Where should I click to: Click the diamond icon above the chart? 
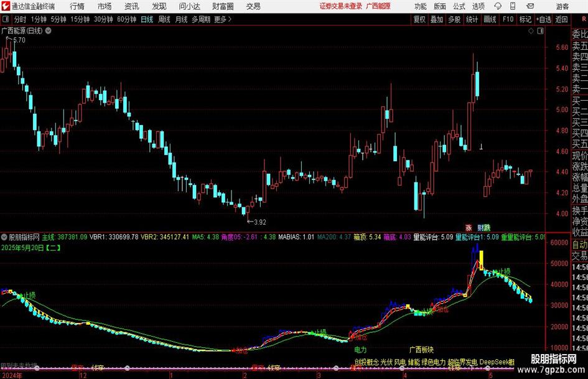coord(531,30)
